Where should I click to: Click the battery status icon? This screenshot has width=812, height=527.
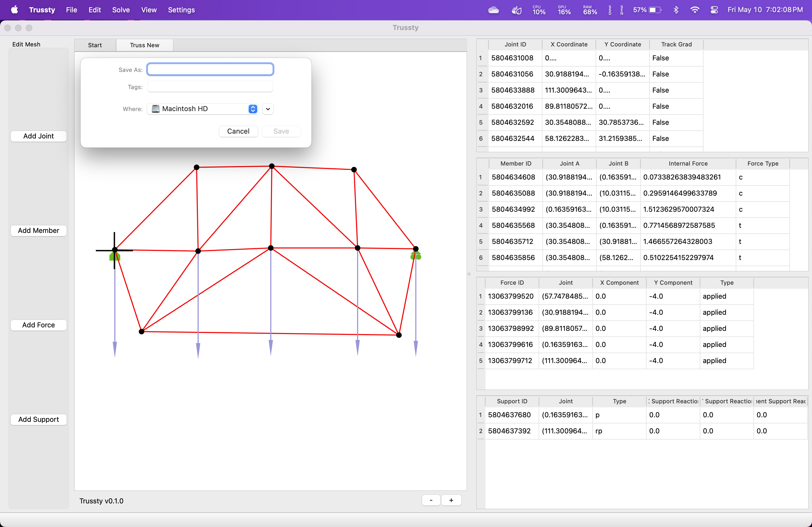[655, 10]
